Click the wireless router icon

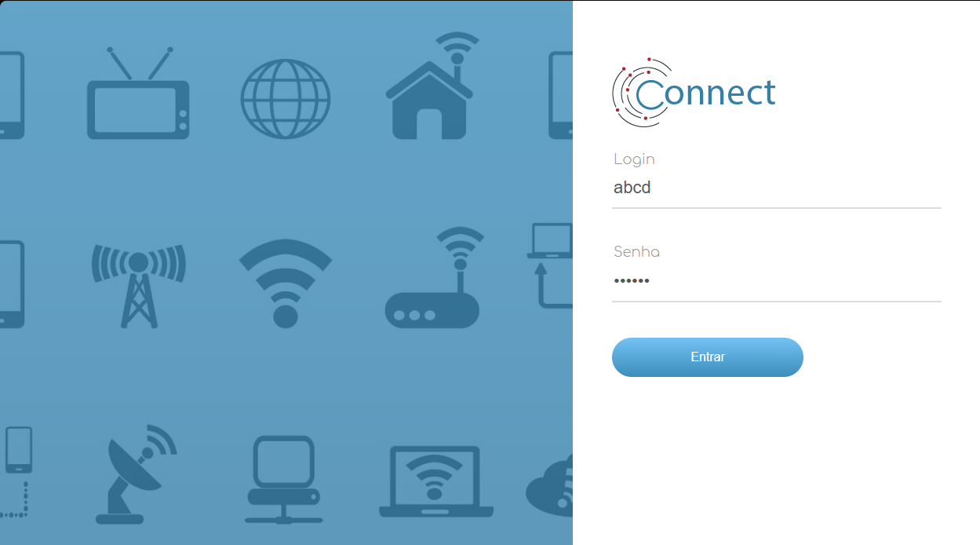click(x=434, y=277)
